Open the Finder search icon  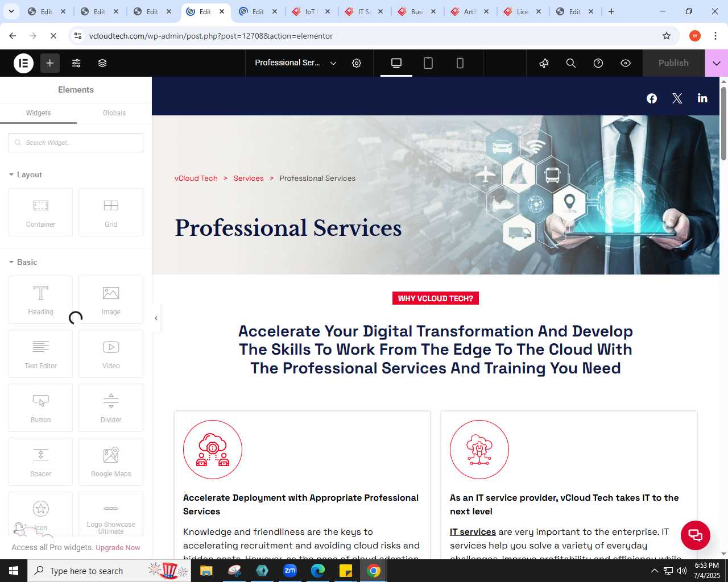click(x=571, y=63)
